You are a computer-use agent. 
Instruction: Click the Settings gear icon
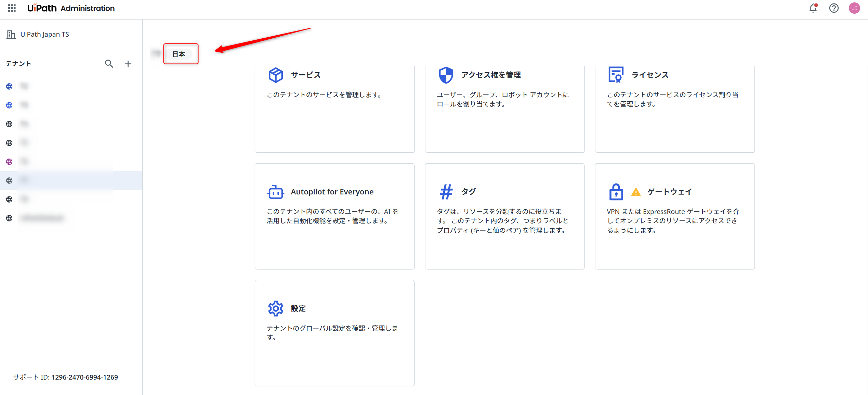pyautogui.click(x=276, y=308)
